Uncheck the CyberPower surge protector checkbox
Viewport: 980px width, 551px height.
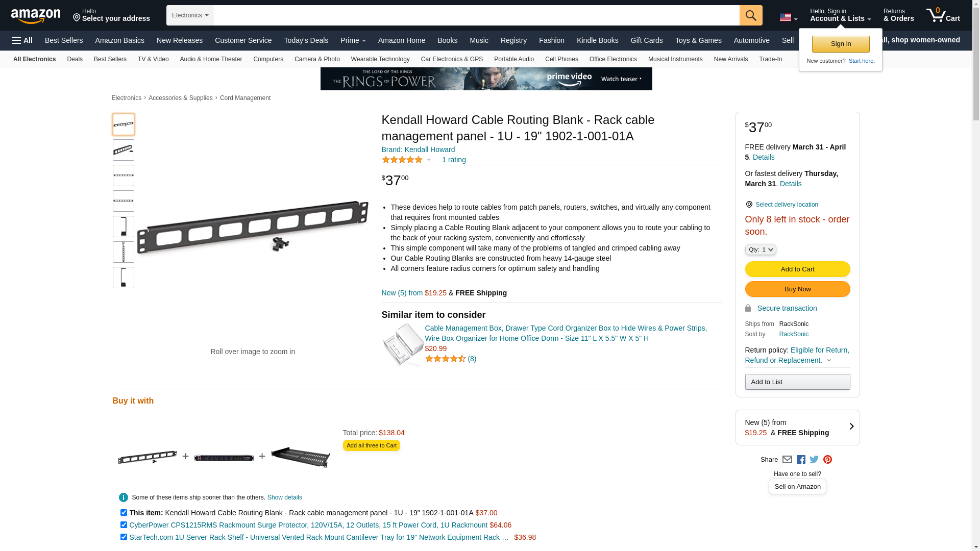pyautogui.click(x=124, y=524)
